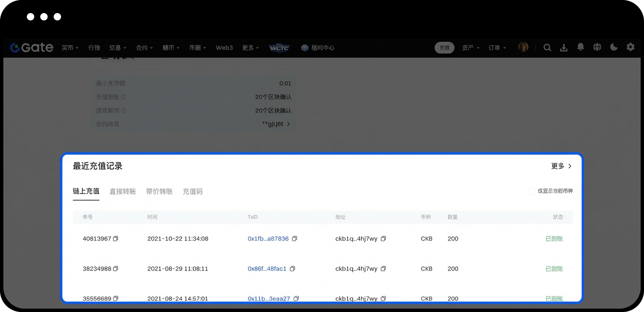Click the globe language icon

[597, 47]
